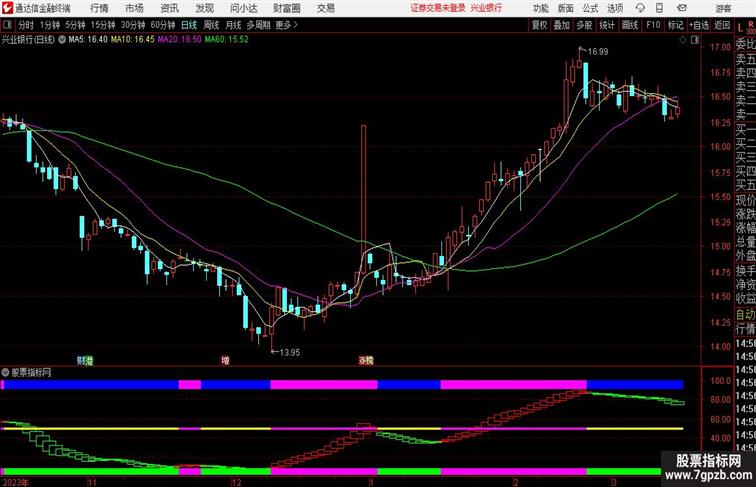Open the 问小达 menu

[x=243, y=8]
